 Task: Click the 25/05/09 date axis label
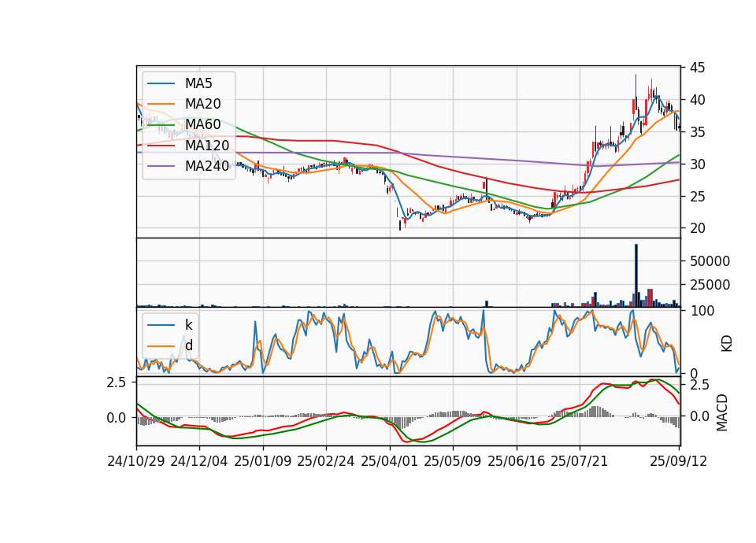(453, 461)
